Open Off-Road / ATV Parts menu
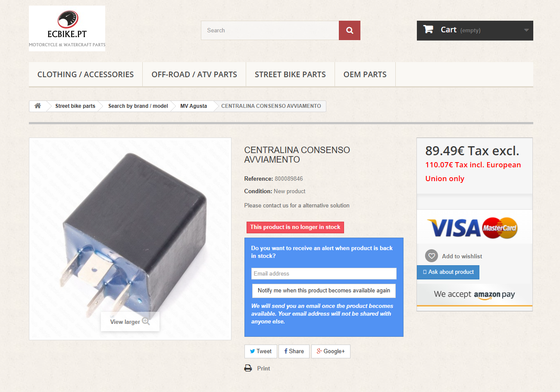The width and height of the screenshot is (560, 392). click(x=194, y=74)
